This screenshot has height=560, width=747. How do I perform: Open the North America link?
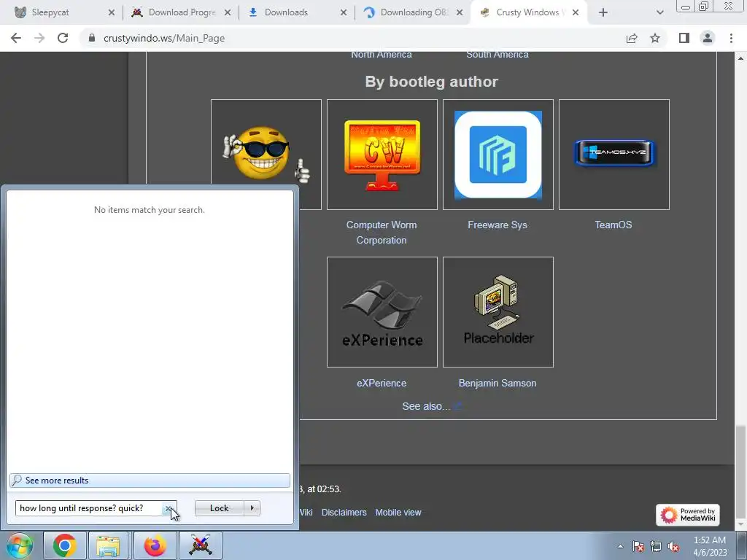tap(381, 54)
